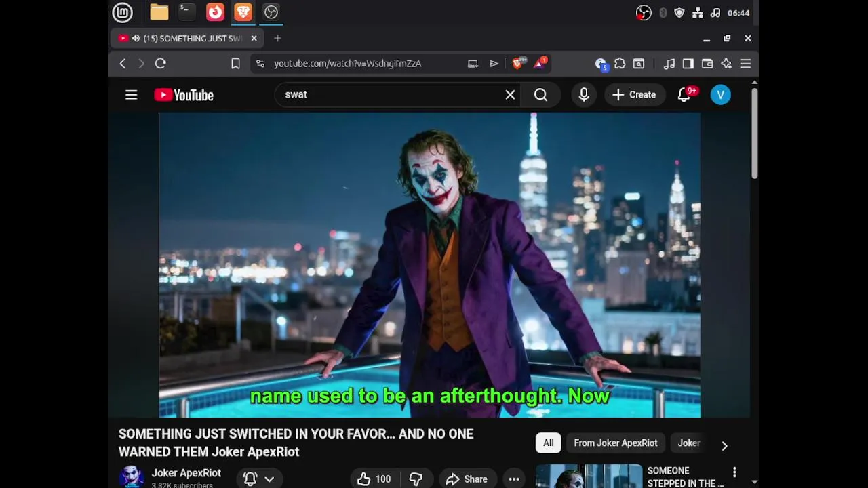
Task: Click the page vertical scrollbar thumb
Action: click(754, 134)
